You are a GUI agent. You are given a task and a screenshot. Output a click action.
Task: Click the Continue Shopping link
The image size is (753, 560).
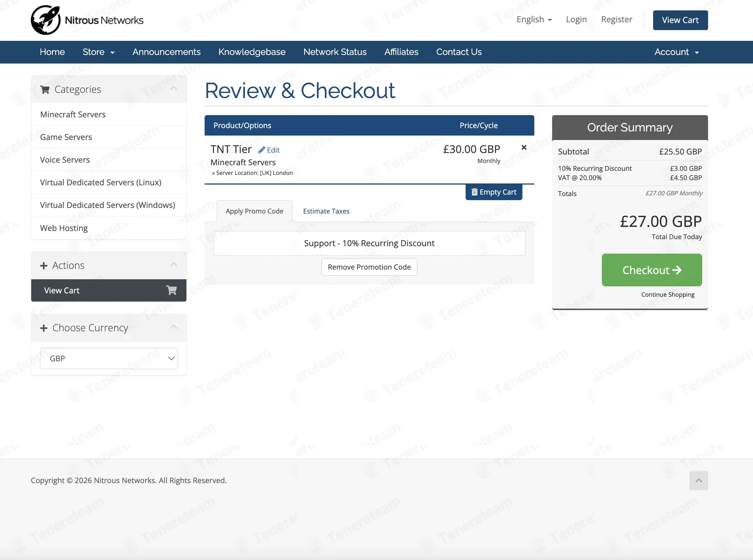click(668, 294)
